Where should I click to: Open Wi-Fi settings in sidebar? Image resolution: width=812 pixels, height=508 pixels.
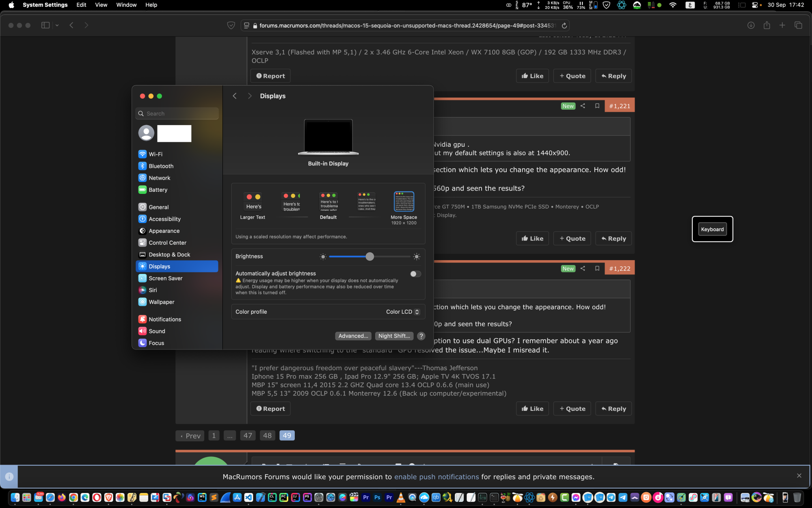[155, 154]
